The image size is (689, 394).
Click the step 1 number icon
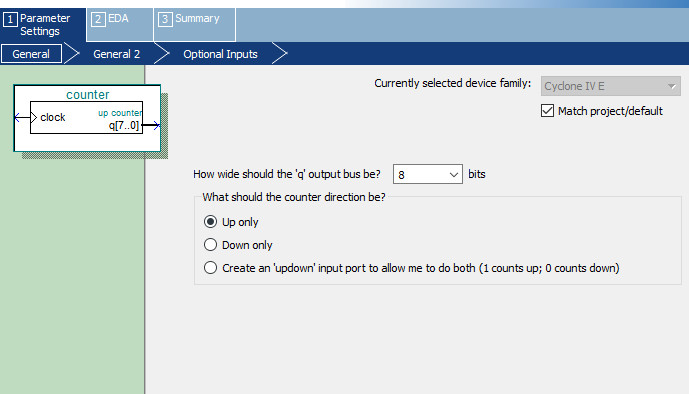[x=10, y=20]
